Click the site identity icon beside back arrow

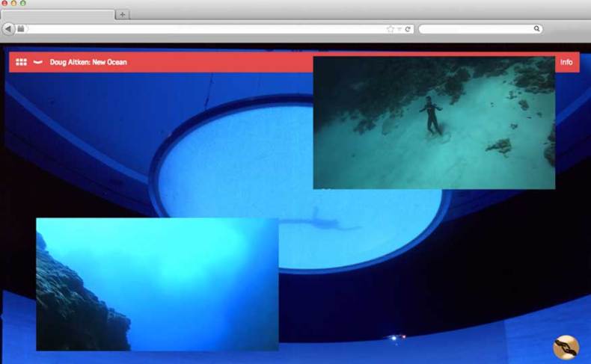click(x=21, y=28)
